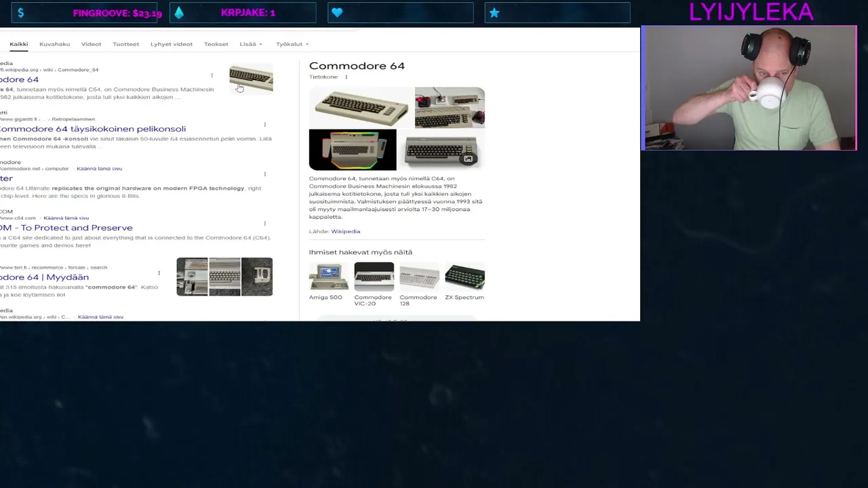868x488 pixels.
Task: Click the image gallery icon on the panel photo
Action: [468, 159]
